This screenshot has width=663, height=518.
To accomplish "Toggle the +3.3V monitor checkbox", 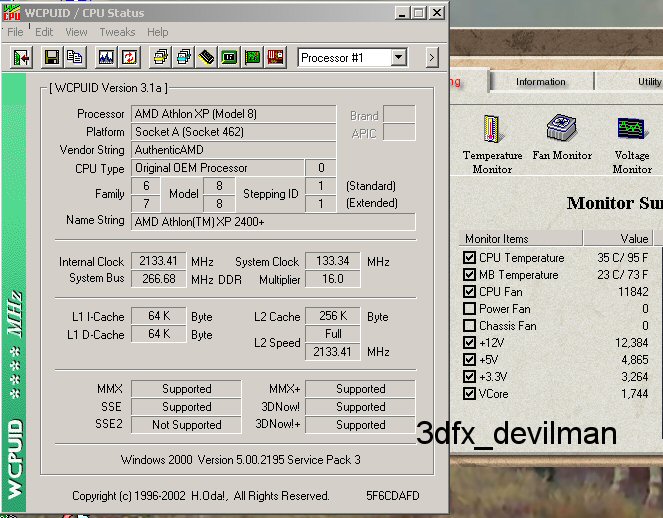I will tap(469, 376).
